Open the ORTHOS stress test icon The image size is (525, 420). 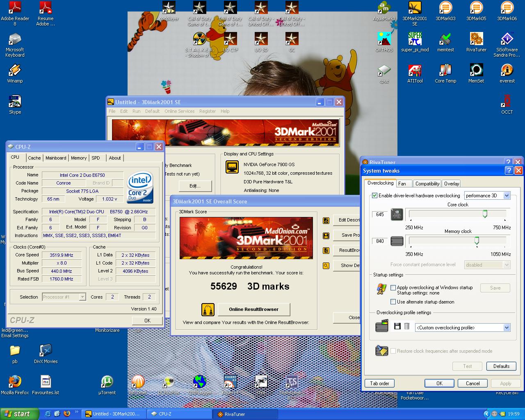(384, 42)
